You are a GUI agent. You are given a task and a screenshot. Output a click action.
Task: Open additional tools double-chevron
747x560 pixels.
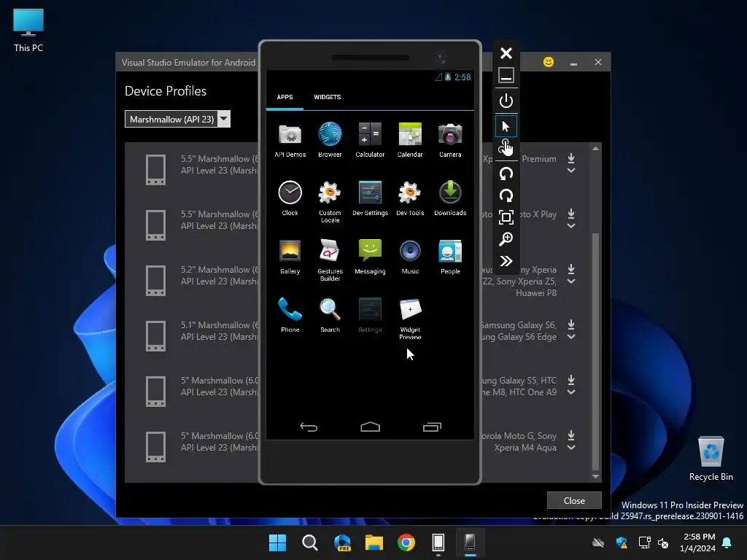[506, 261]
